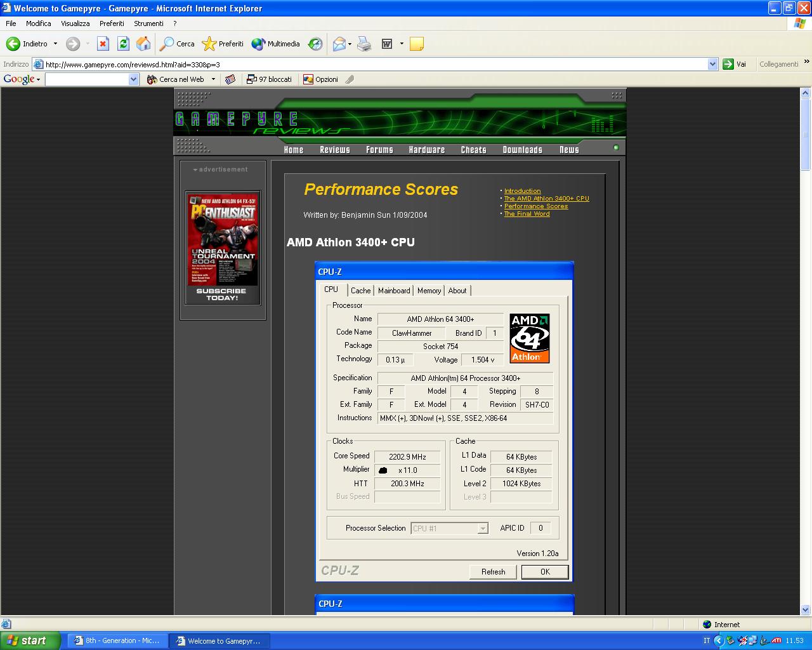Open Google toolbar Opzioni
Viewport: 812px width, 650px height.
point(320,79)
